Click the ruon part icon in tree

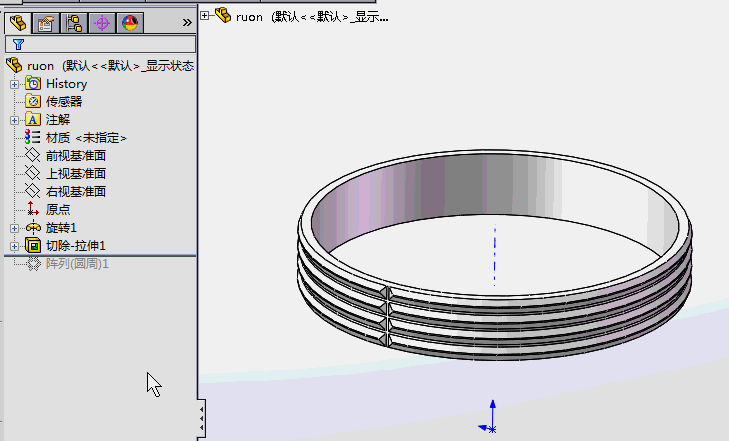(x=14, y=65)
